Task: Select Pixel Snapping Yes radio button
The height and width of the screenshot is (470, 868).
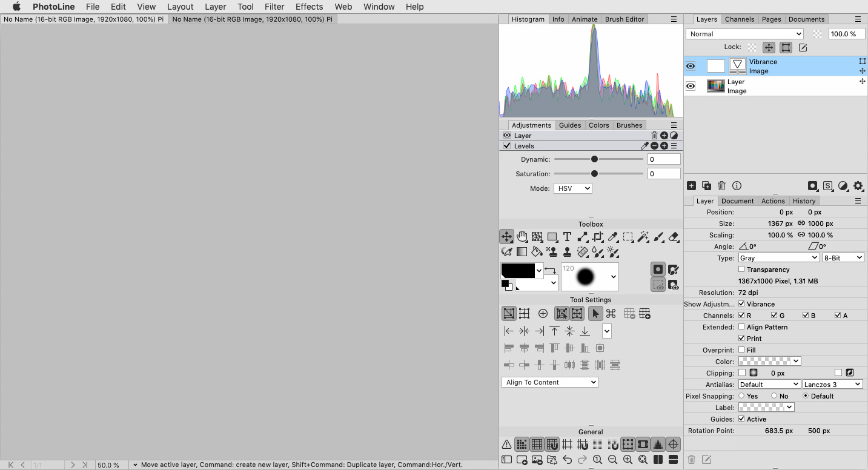Action: click(741, 396)
